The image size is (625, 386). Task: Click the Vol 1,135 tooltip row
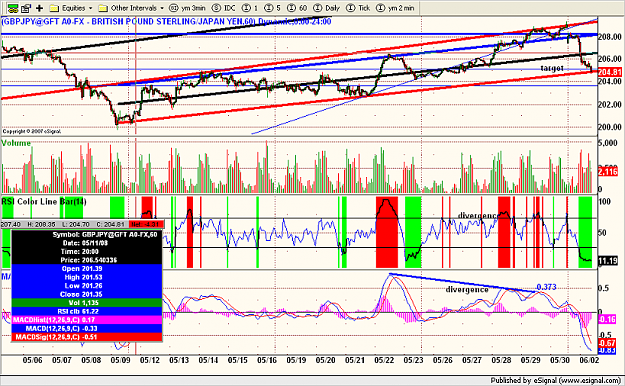click(87, 303)
